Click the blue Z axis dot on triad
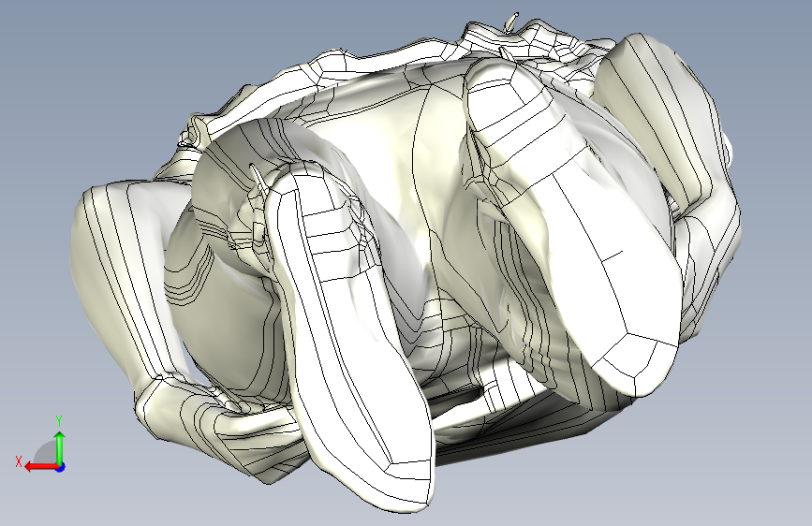The width and height of the screenshot is (812, 526). (61, 467)
